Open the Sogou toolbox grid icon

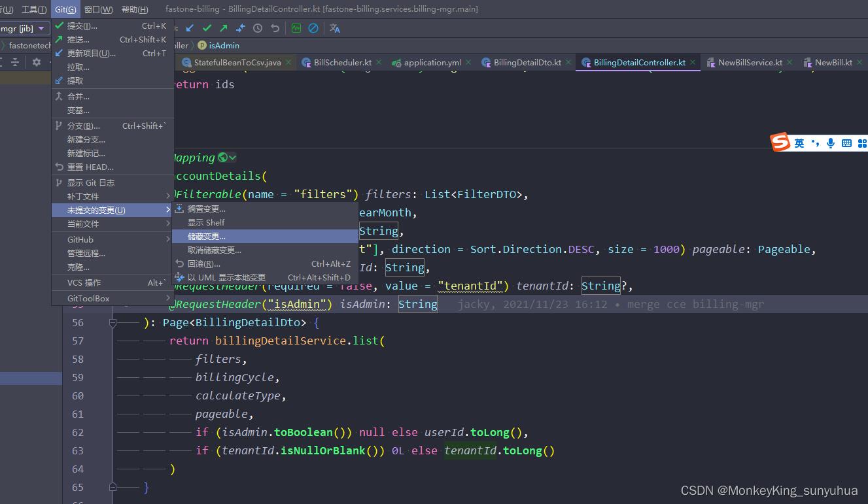coord(862,143)
